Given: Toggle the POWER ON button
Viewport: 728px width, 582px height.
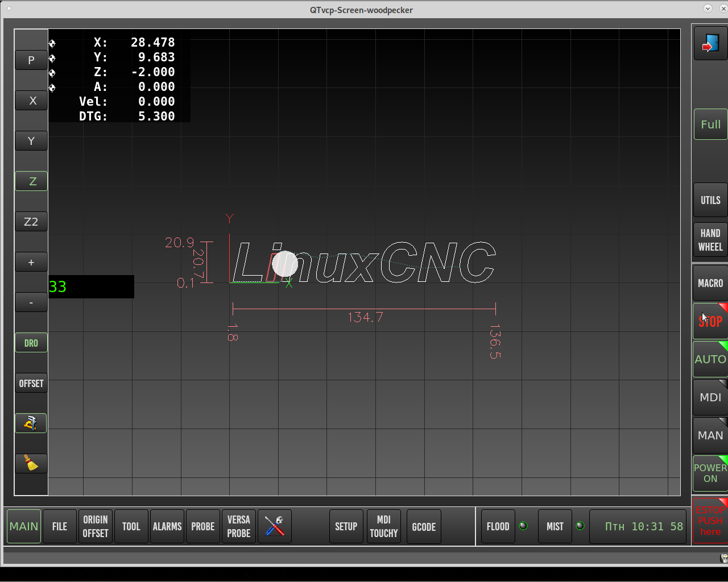Looking at the screenshot, I should click(710, 473).
